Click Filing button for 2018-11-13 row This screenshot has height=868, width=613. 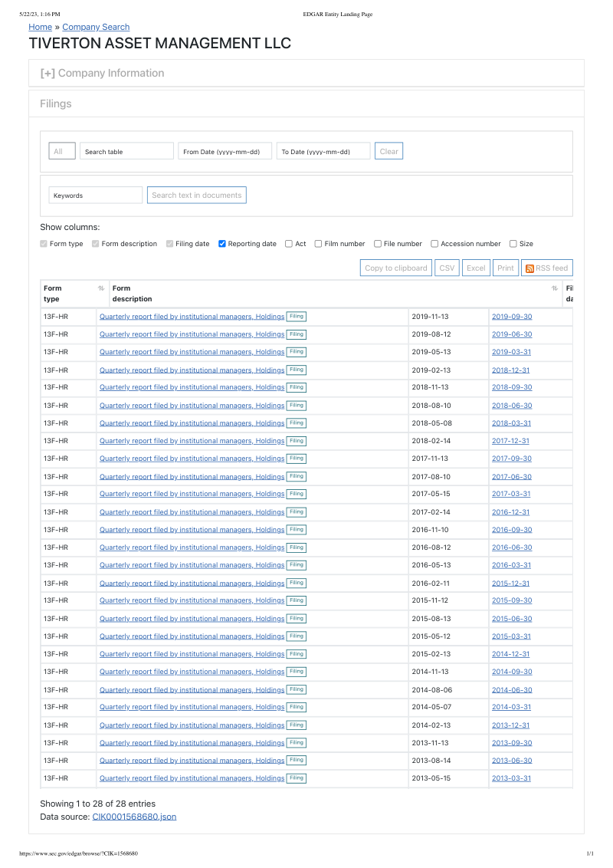[x=297, y=387]
